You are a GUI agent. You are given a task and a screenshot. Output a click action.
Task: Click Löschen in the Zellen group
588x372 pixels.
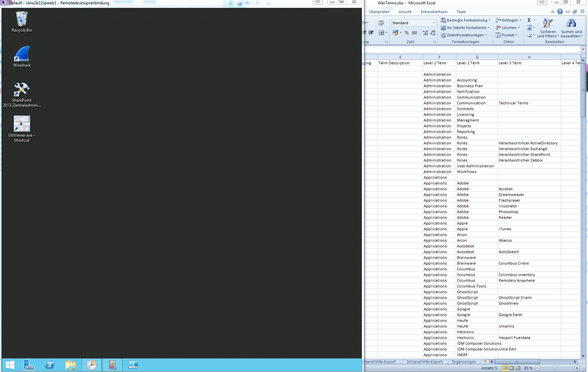click(x=507, y=27)
